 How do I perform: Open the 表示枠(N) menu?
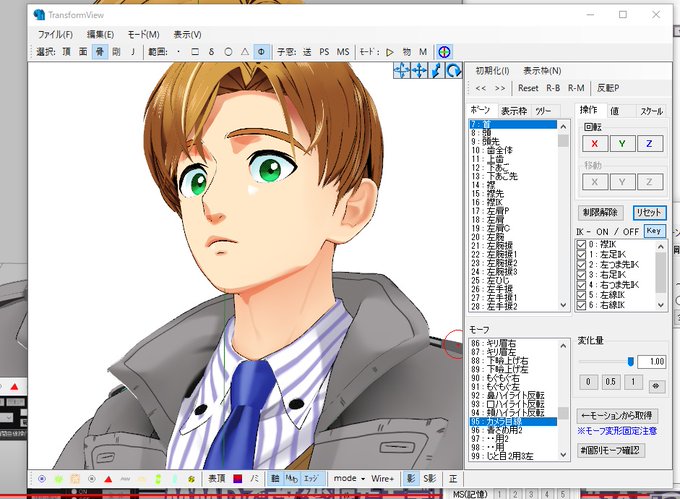(x=542, y=71)
